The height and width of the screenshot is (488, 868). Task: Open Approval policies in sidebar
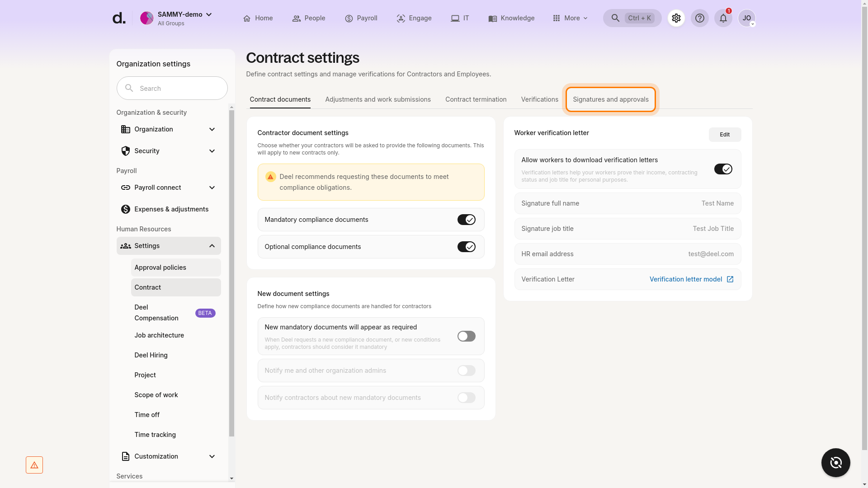coord(176,267)
